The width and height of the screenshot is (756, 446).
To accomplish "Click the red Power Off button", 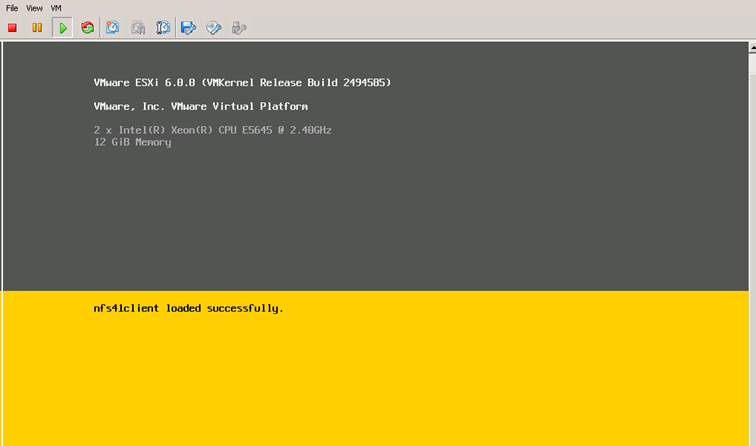I will point(13,28).
